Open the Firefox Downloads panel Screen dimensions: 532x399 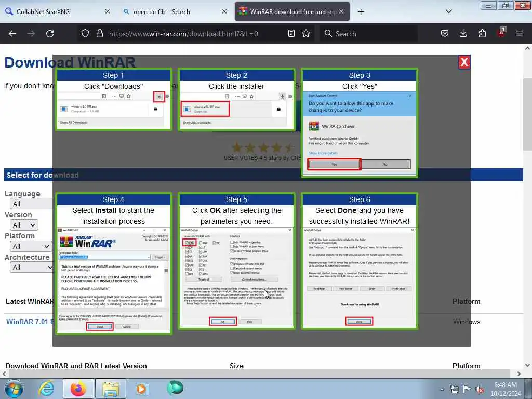click(463, 33)
